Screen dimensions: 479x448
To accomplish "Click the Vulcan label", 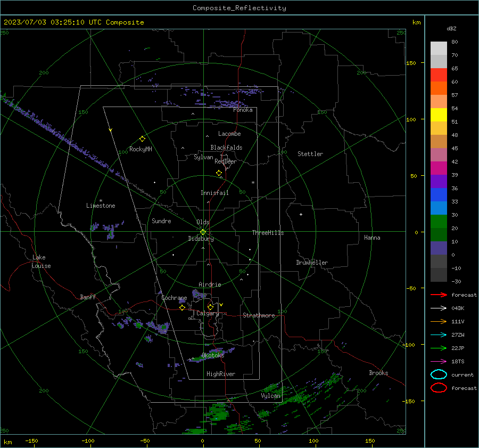I will (x=271, y=396).
